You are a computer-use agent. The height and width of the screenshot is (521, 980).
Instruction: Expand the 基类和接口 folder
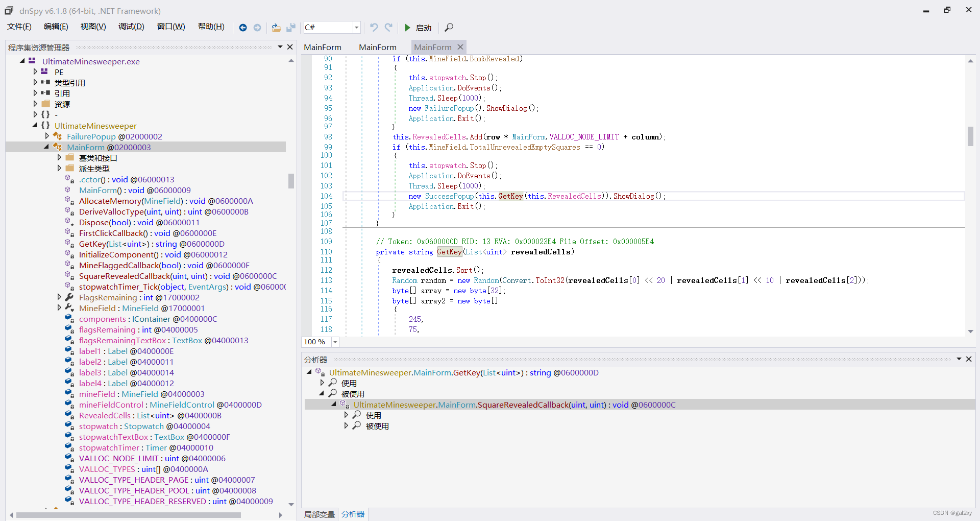59,157
